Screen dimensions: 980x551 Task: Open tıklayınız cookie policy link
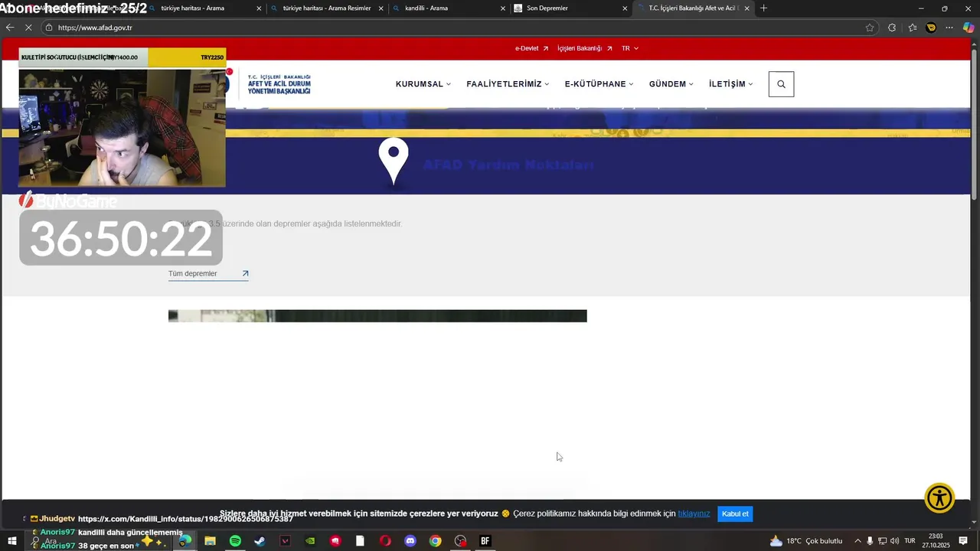tap(694, 514)
